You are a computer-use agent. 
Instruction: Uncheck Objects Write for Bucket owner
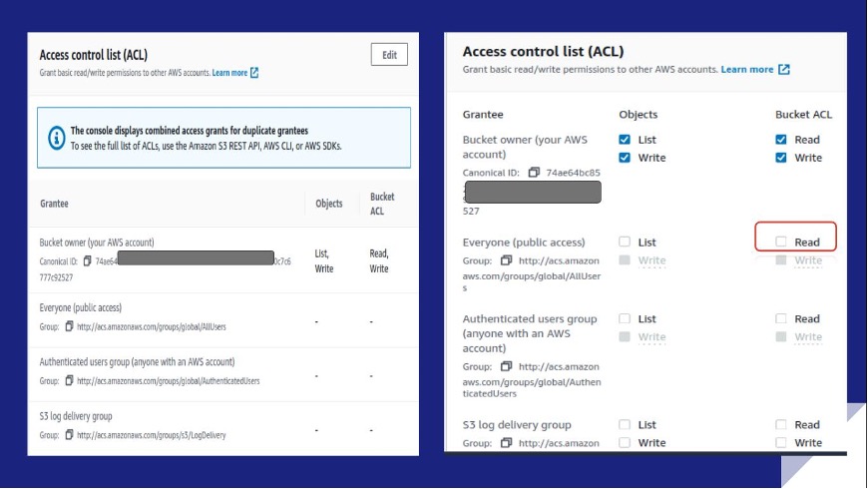(x=625, y=158)
